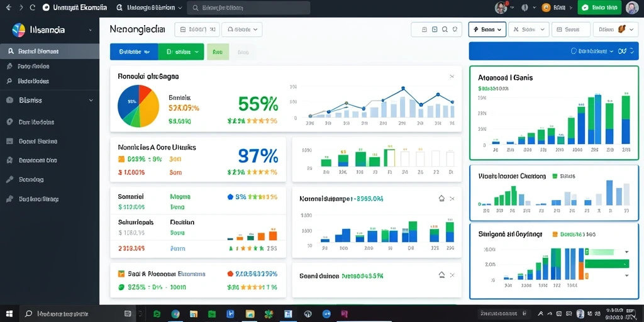This screenshot has width=644, height=322.
Task: Click the browser reload icon
Action: [33, 8]
